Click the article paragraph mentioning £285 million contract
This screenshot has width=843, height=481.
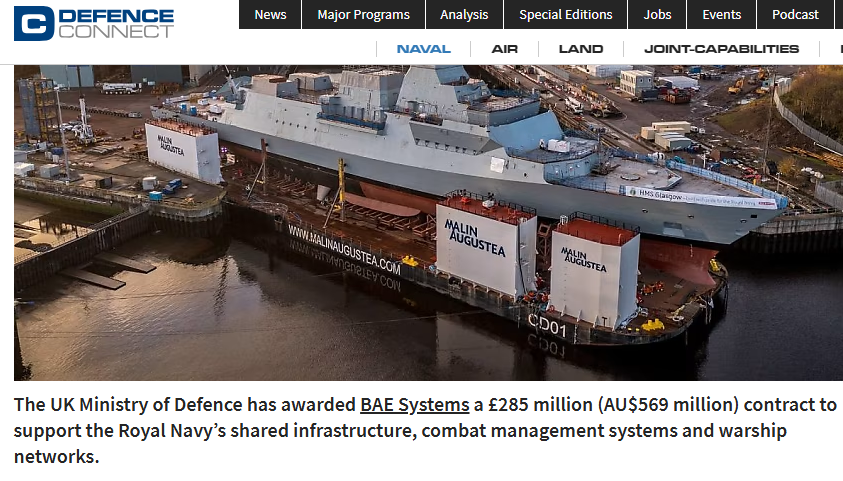tap(425, 430)
